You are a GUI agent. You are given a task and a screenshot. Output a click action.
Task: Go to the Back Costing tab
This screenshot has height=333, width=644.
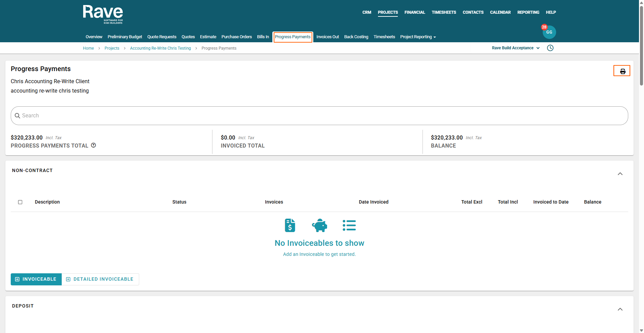tap(356, 37)
